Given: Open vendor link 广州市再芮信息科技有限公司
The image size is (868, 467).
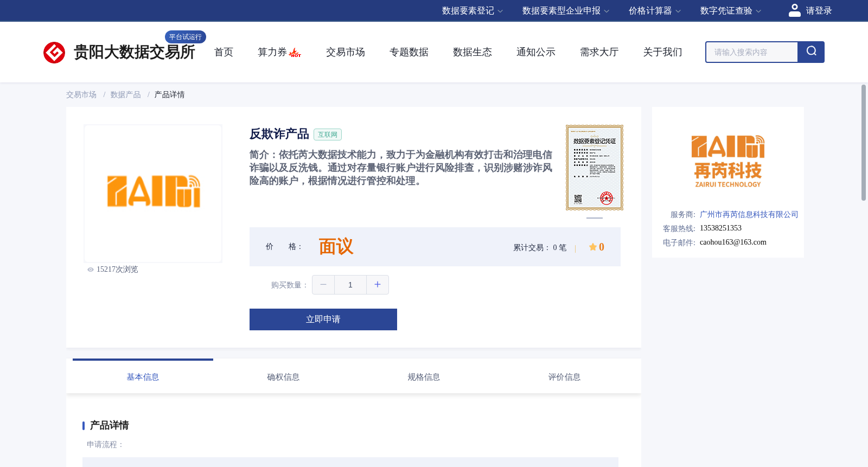Looking at the screenshot, I should point(749,215).
